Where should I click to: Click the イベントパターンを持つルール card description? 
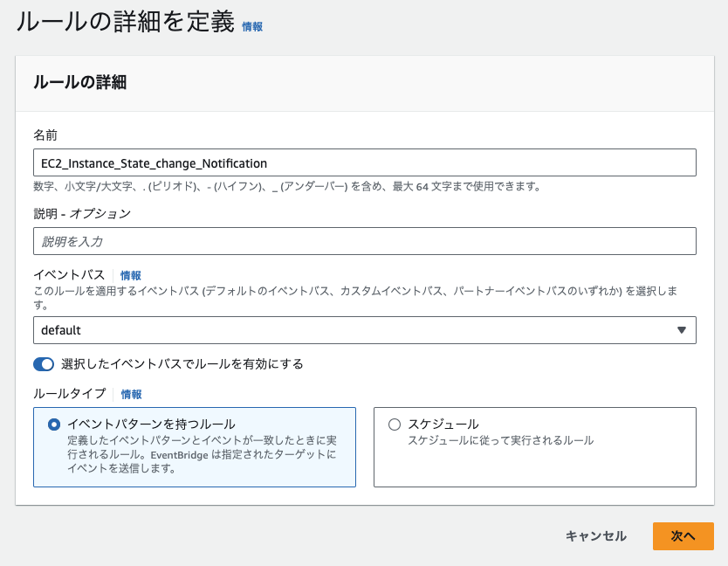202,454
